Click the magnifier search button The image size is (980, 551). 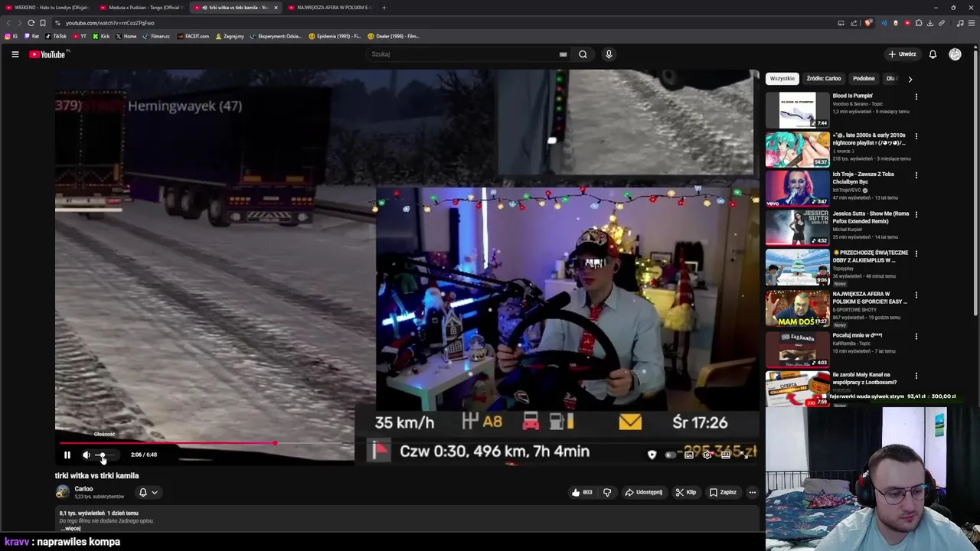583,54
